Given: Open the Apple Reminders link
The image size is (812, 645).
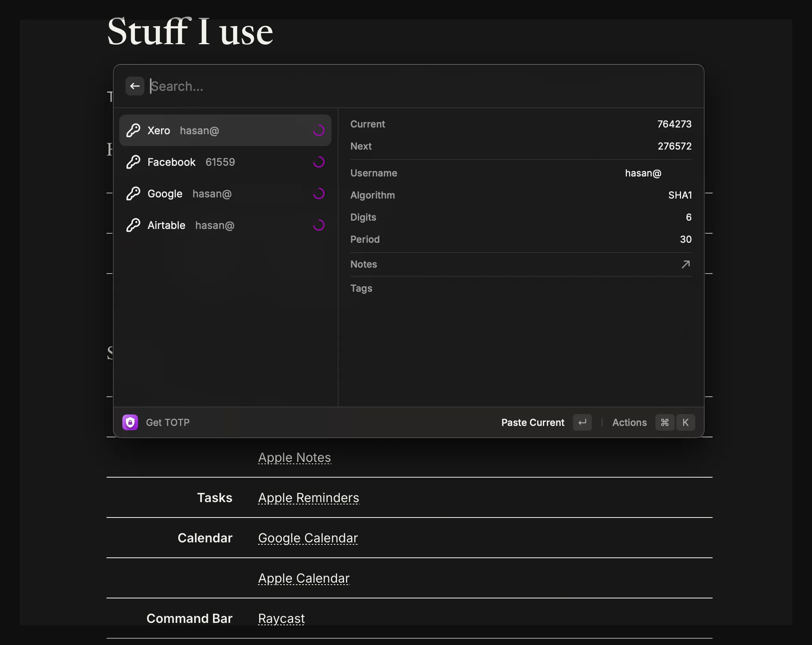Looking at the screenshot, I should tap(309, 498).
